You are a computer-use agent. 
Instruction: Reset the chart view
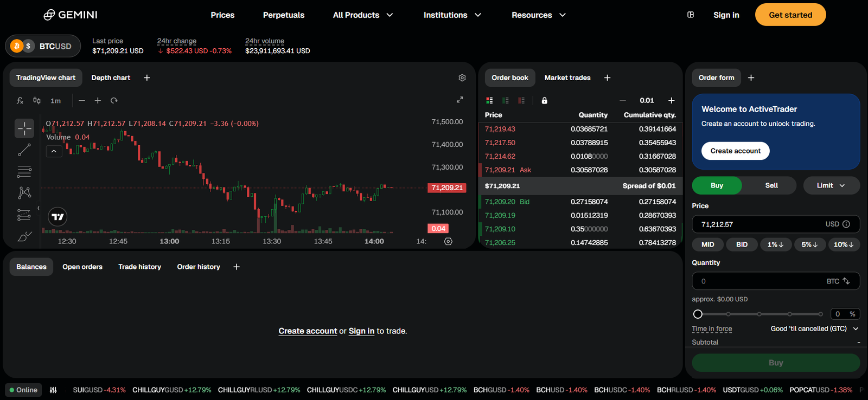coord(114,101)
